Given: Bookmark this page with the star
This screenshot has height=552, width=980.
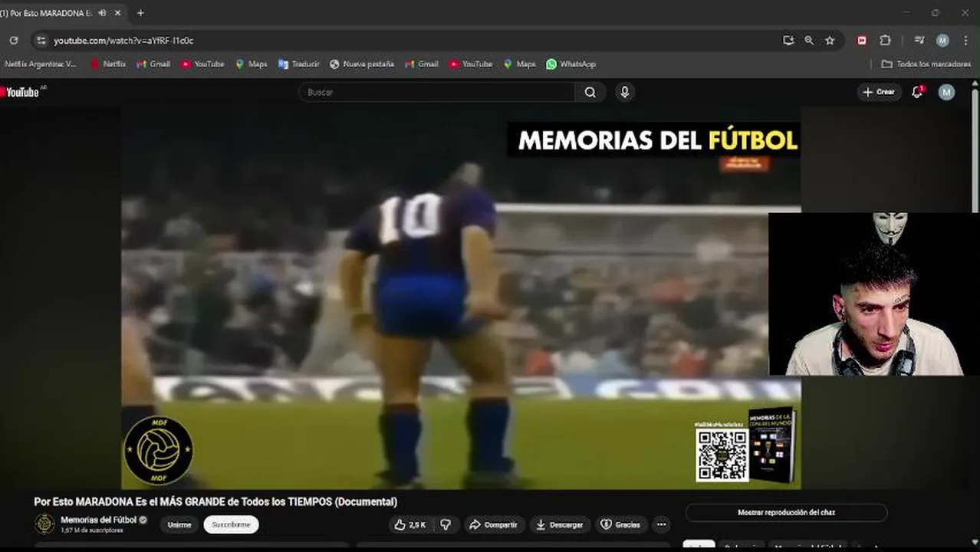Looking at the screenshot, I should click(x=830, y=41).
